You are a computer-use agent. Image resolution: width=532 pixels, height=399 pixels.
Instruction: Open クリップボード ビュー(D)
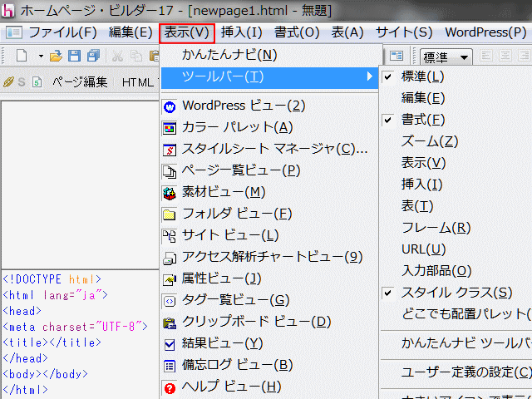tap(269, 322)
